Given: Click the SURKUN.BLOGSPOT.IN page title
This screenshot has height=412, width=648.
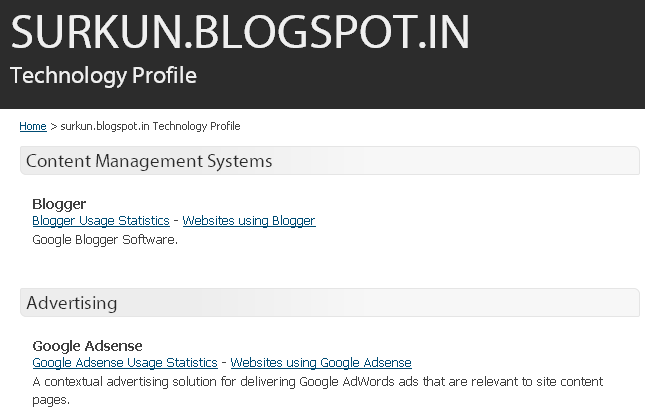Looking at the screenshot, I should (240, 32).
